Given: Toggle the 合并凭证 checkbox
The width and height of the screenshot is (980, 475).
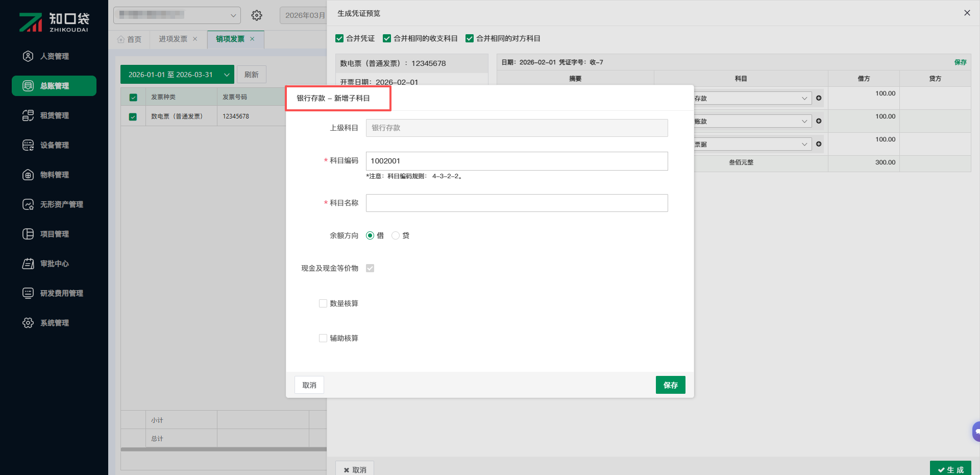Looking at the screenshot, I should point(339,38).
